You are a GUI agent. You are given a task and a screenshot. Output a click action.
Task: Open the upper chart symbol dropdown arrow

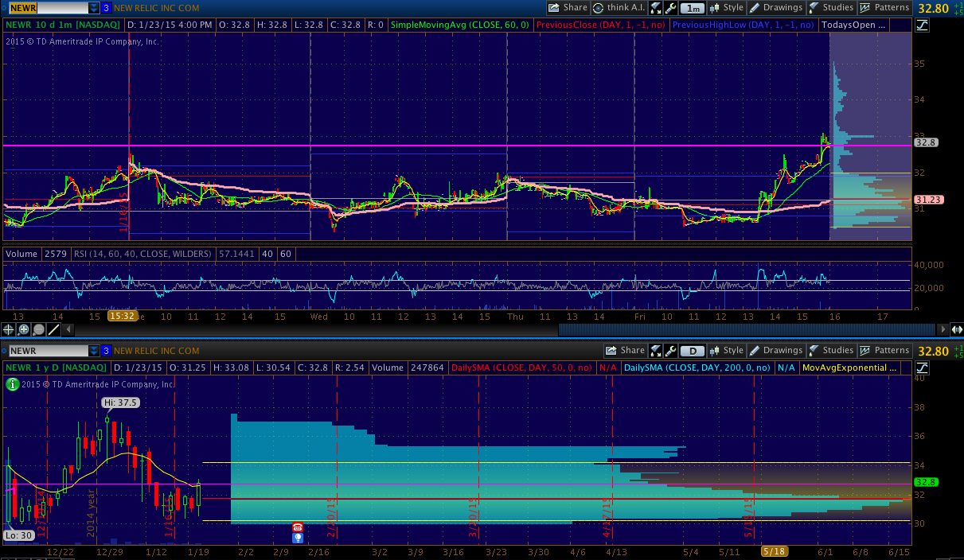click(x=94, y=8)
